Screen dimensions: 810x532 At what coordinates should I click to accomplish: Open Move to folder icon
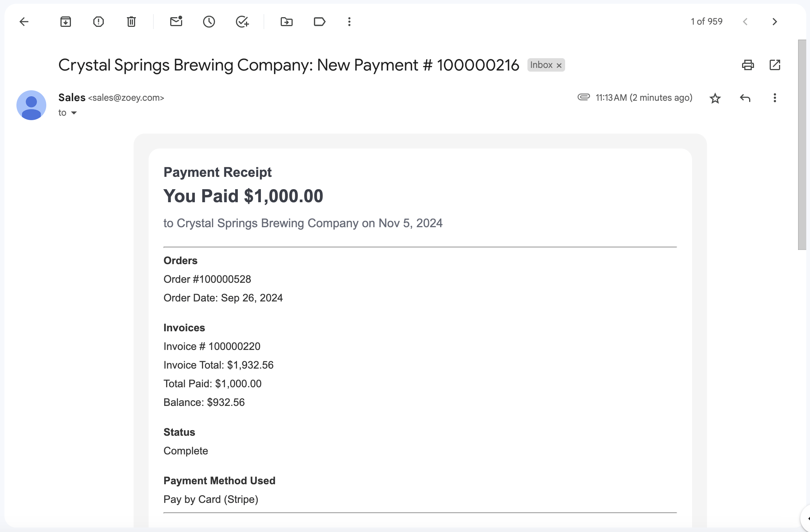pos(287,22)
